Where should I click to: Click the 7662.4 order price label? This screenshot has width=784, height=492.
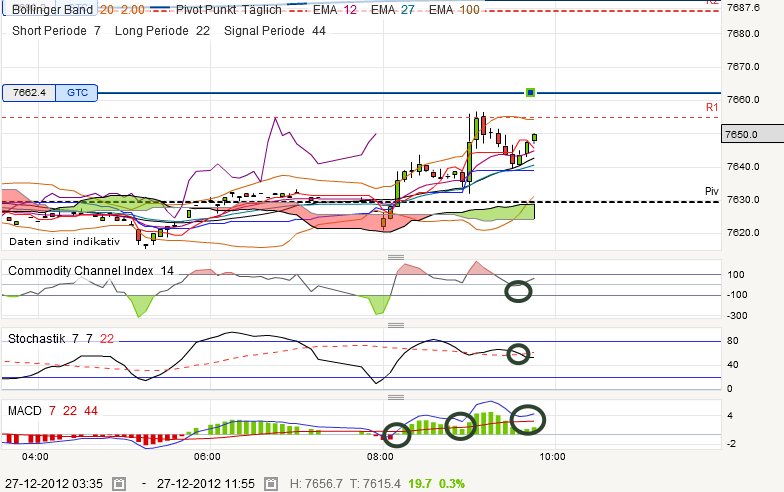[x=29, y=92]
